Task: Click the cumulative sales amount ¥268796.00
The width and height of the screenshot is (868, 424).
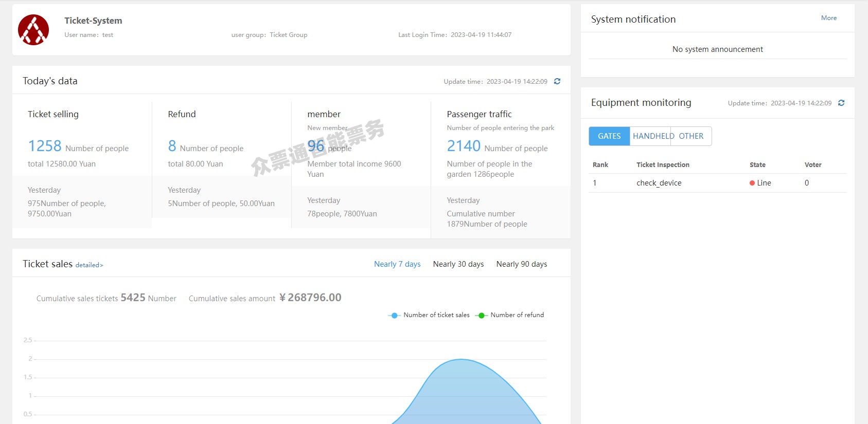Action: (310, 298)
